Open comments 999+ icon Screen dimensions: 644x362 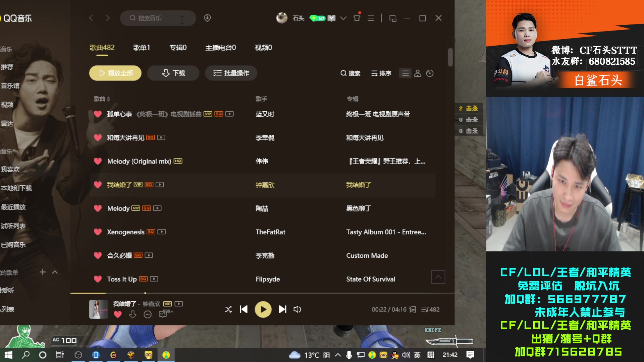166,314
